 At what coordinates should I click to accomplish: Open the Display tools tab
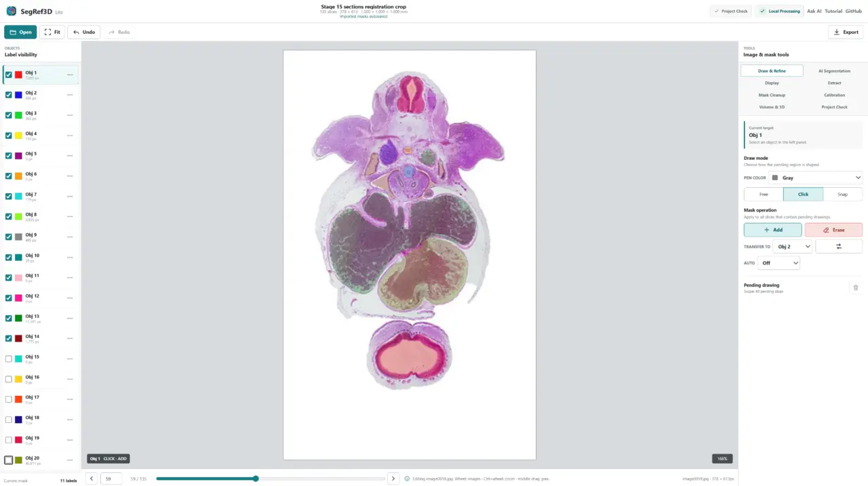tap(772, 83)
